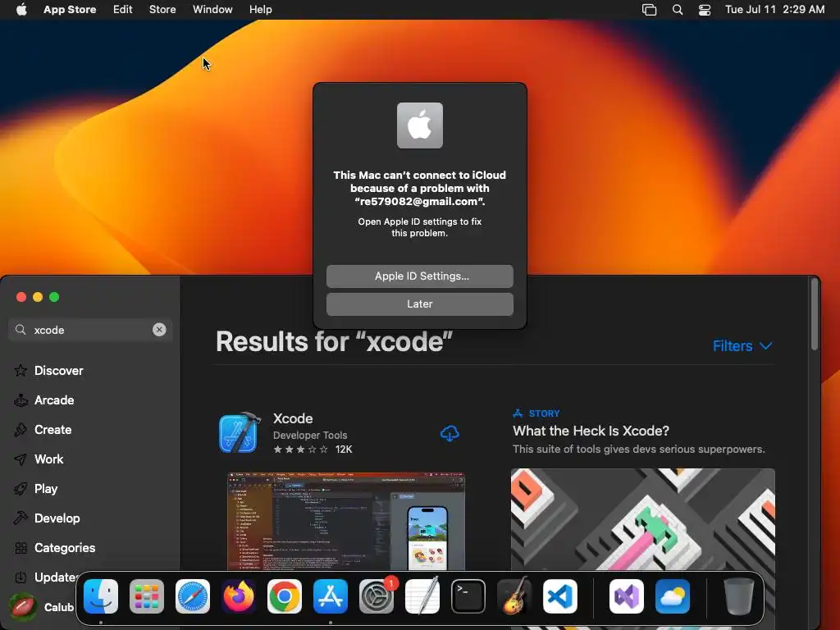Screen dimensions: 840x630
Task: Open Spotlight search in the menu bar
Action: 678,10
